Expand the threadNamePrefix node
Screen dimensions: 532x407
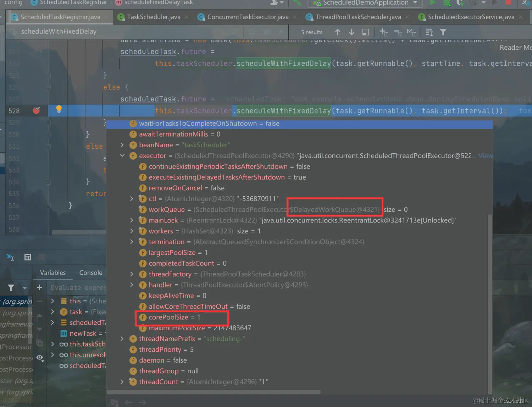[122, 339]
